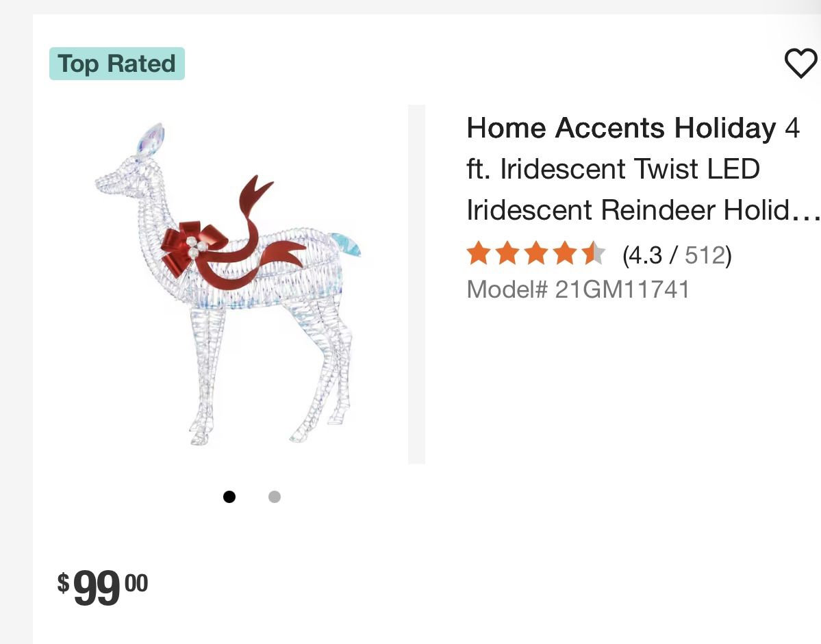Select the active first carousel dot
The height and width of the screenshot is (644, 821).
230,497
